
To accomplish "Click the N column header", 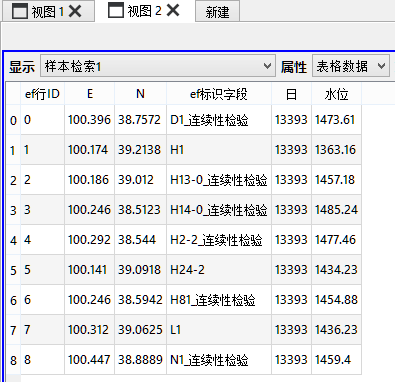I will pyautogui.click(x=140, y=94).
